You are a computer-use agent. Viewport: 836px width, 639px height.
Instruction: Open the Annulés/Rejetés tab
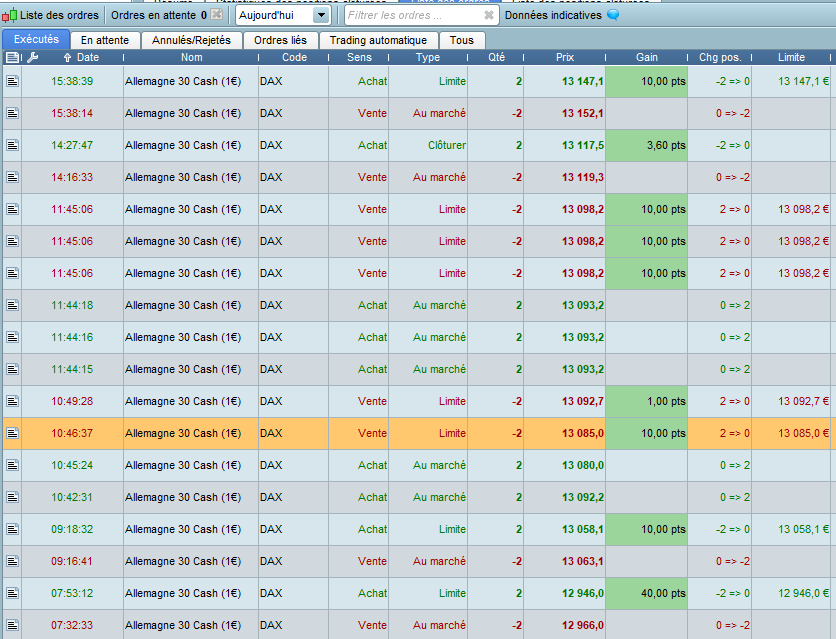pyautogui.click(x=191, y=40)
